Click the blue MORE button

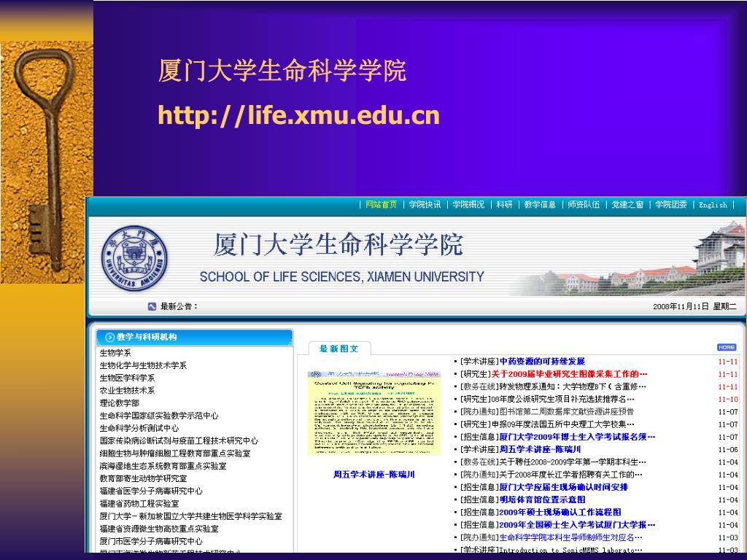727,347
